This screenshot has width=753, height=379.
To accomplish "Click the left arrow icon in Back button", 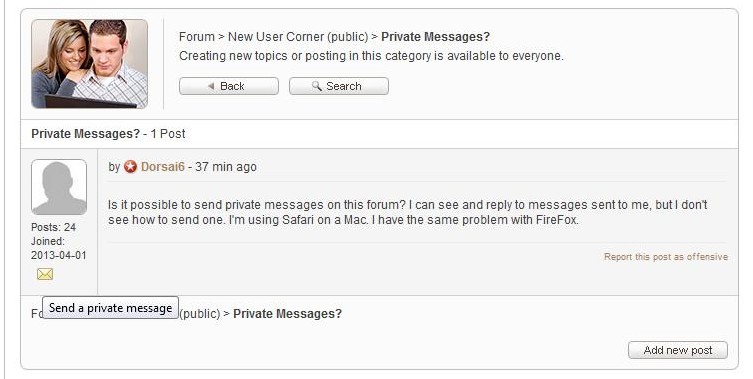I will [x=211, y=86].
